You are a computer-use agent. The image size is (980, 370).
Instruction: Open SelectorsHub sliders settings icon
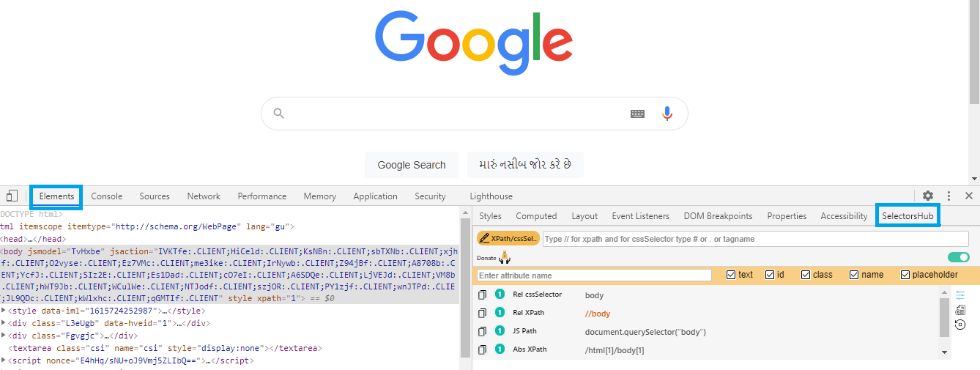coord(960,295)
